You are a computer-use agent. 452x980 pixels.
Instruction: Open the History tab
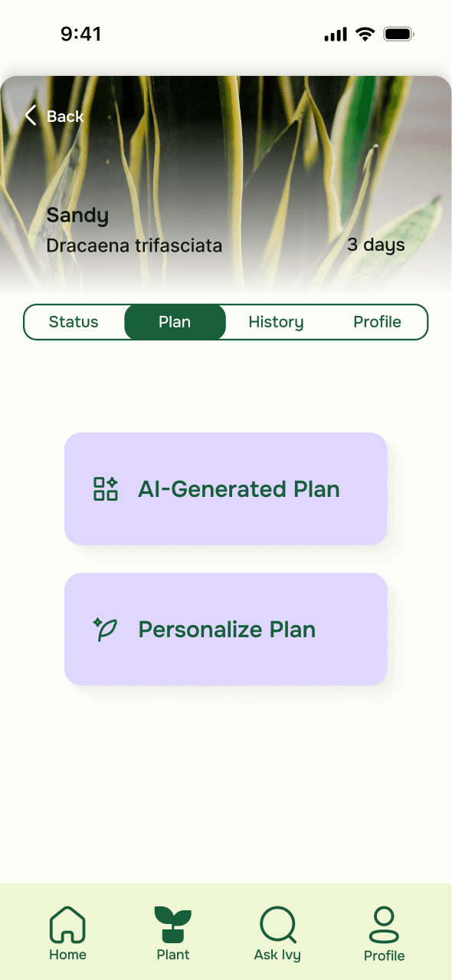tap(276, 322)
